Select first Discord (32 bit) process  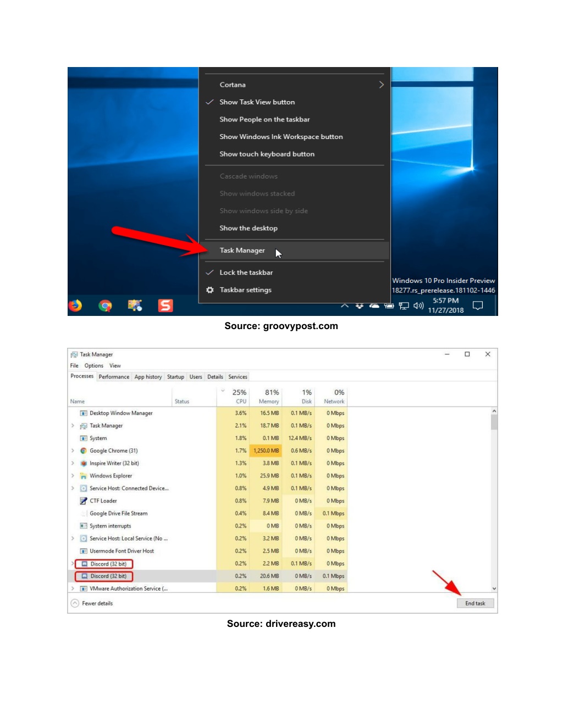(208, 564)
